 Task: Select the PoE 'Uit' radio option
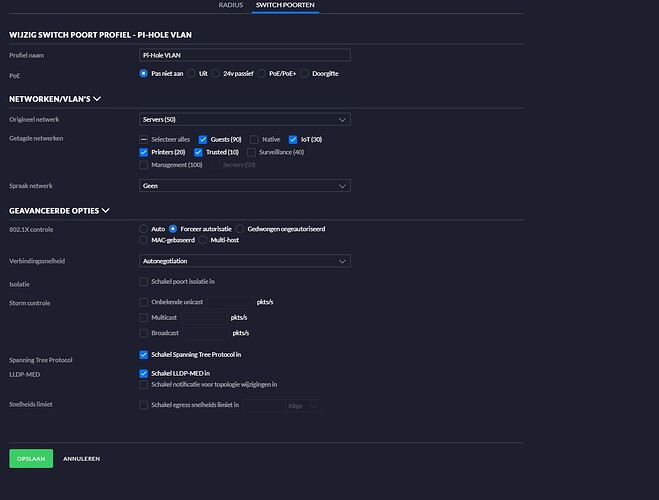coord(193,74)
